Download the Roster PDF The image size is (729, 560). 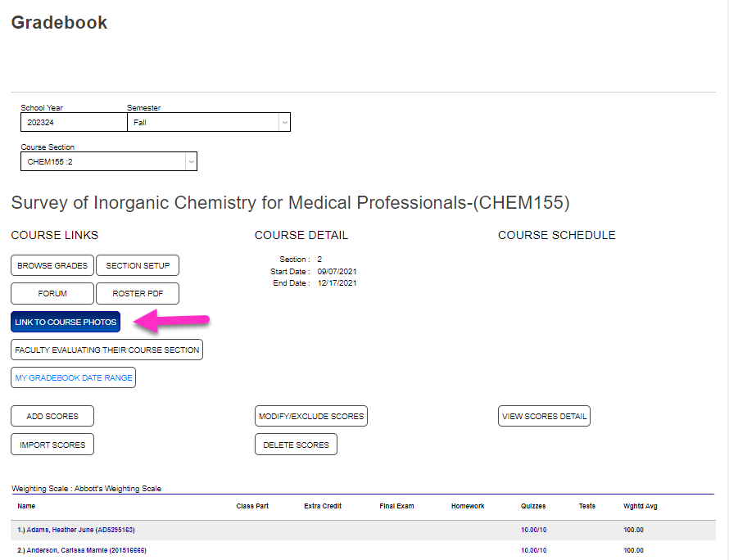(137, 293)
